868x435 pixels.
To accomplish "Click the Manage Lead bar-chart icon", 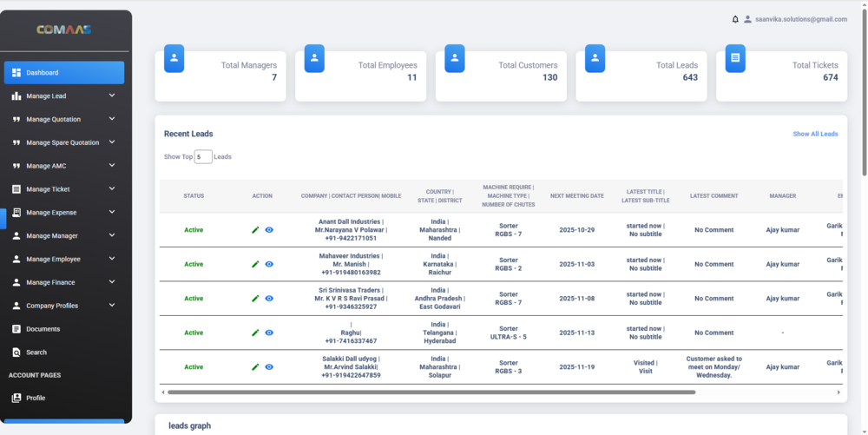I will tap(16, 96).
